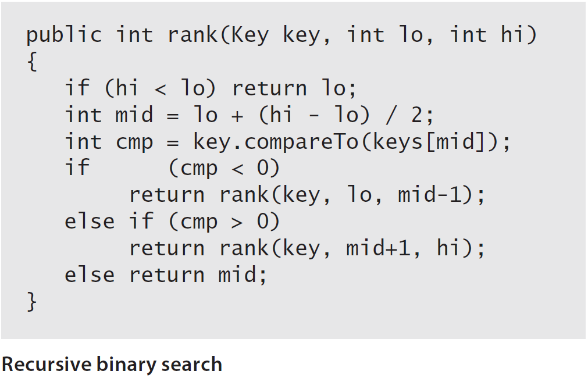Click 'return lo;' in the first if statement
588x378 pixels.
click(x=294, y=89)
